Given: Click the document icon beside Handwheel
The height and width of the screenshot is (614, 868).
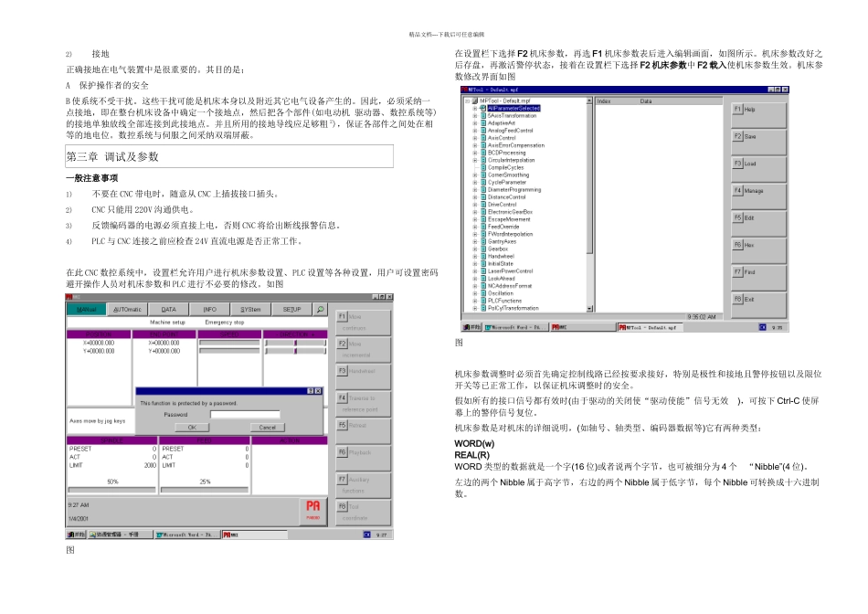Looking at the screenshot, I should point(483,257).
